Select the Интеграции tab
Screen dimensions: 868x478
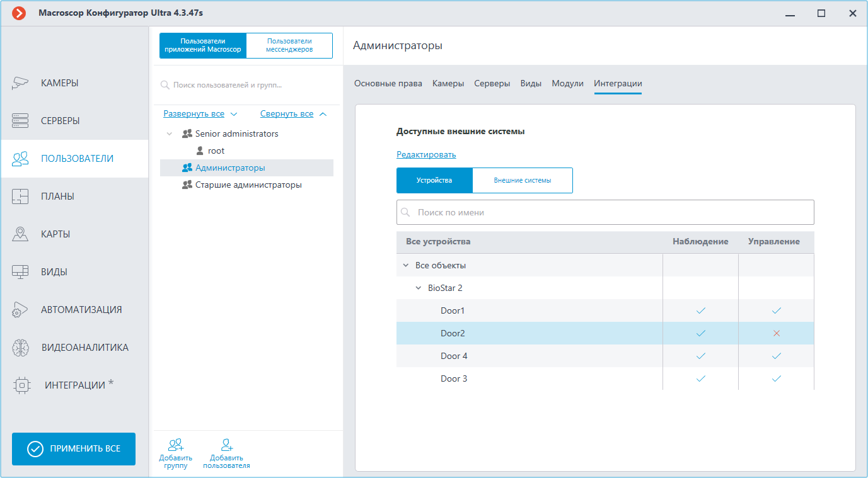(x=618, y=84)
